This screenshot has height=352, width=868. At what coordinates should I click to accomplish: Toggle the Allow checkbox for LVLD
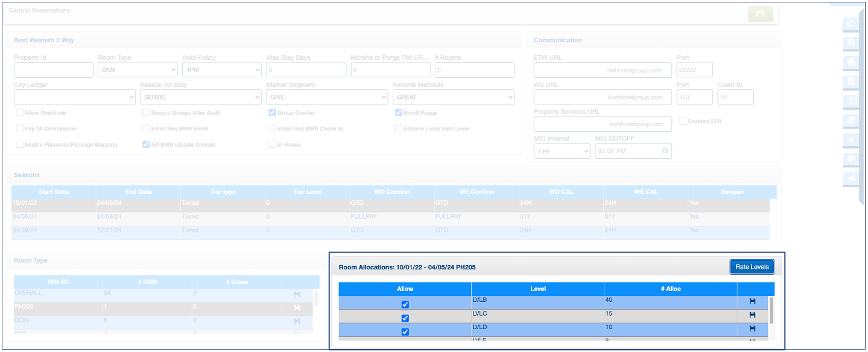click(x=405, y=331)
